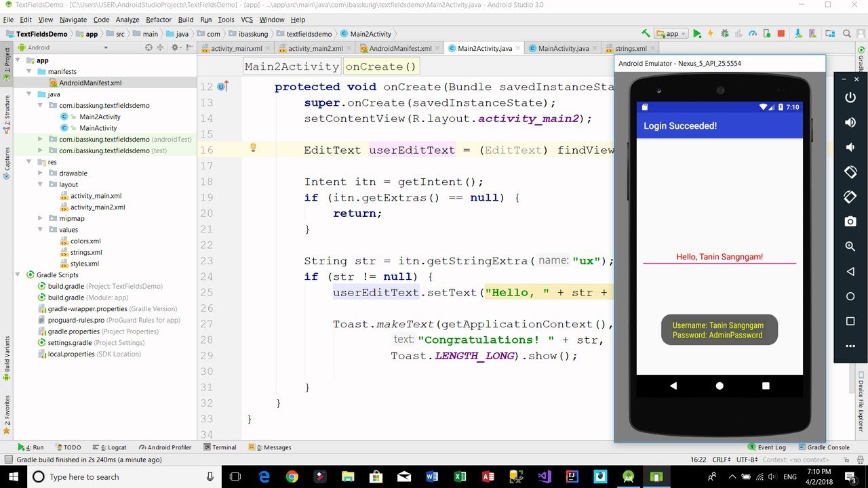
Task: Open the VCS menu
Action: (247, 20)
